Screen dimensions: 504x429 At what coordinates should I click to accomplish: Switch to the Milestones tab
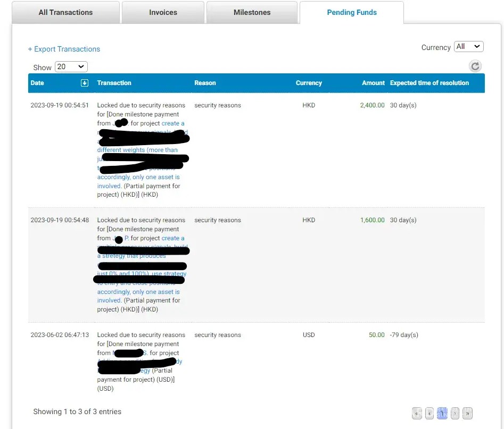tap(252, 12)
